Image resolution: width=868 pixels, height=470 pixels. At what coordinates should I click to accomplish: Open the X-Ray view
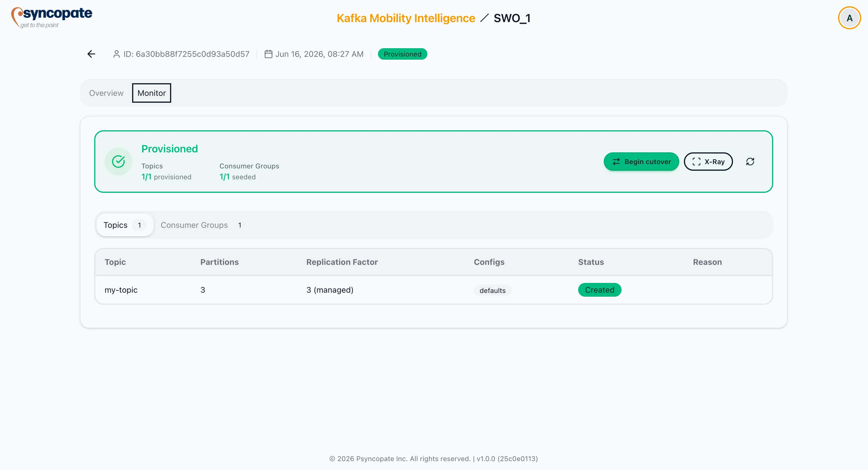(x=708, y=162)
